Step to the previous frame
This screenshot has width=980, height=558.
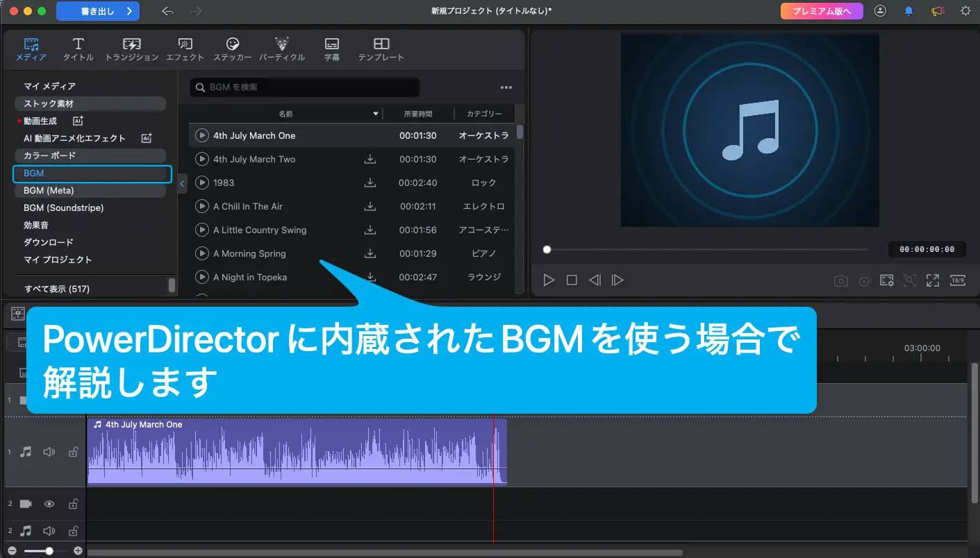(595, 280)
